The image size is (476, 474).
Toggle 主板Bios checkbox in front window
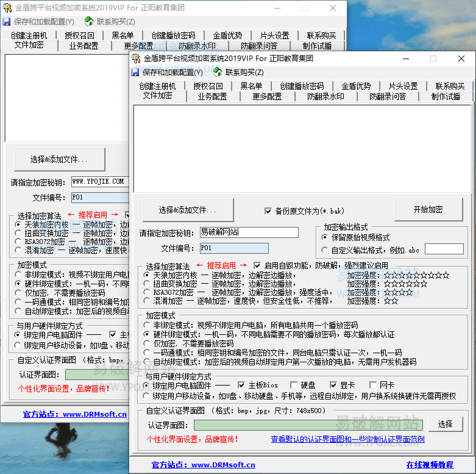(241, 386)
